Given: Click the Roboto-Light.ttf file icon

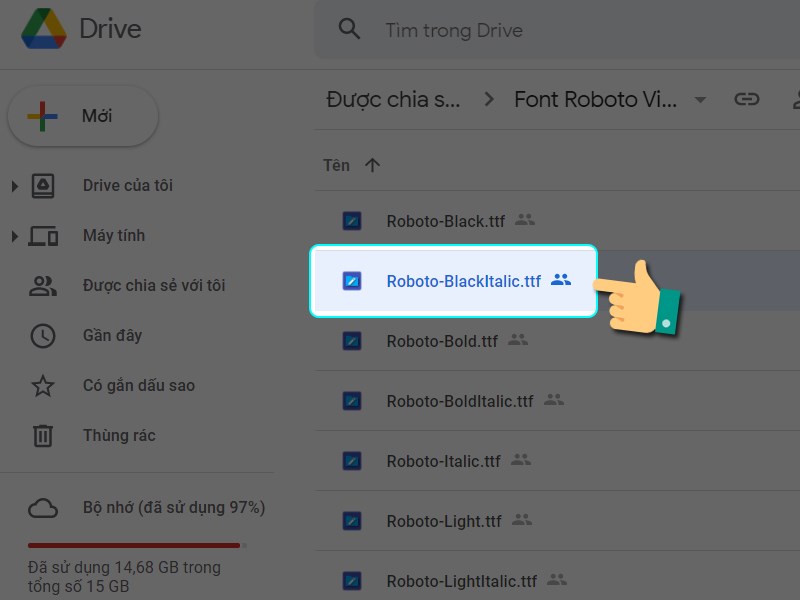Looking at the screenshot, I should coord(352,521).
